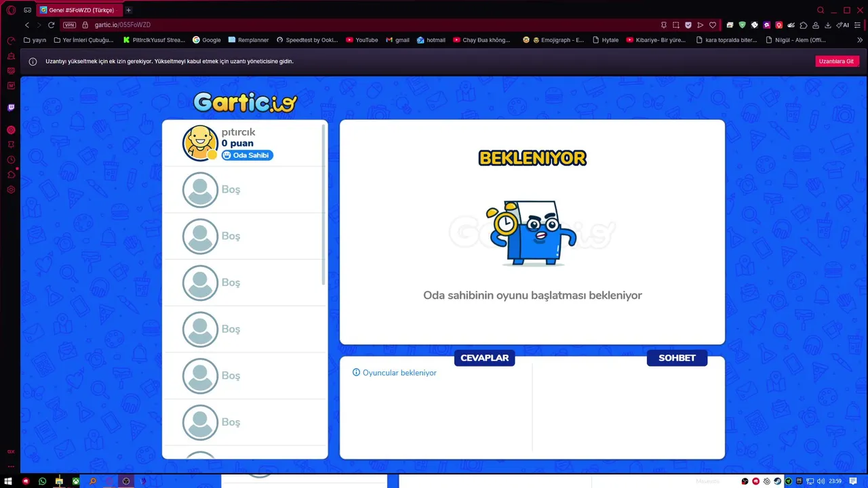Open the Twitch icon in Opera sidebar

11,107
